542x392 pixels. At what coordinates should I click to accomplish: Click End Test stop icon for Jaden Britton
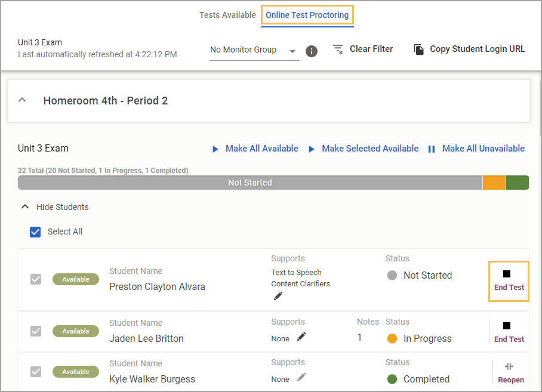point(507,326)
